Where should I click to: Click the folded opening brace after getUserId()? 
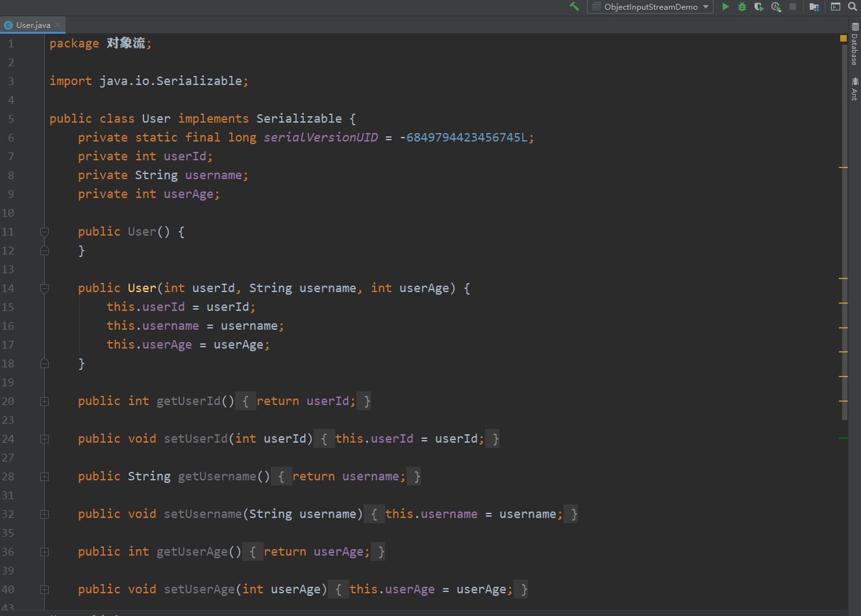(245, 401)
